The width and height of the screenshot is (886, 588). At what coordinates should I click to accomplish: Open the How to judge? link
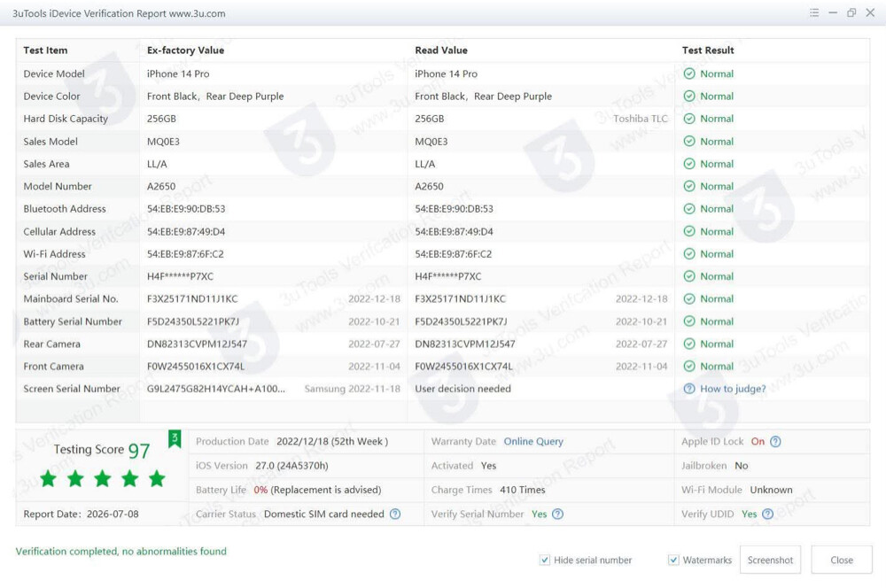click(x=733, y=389)
